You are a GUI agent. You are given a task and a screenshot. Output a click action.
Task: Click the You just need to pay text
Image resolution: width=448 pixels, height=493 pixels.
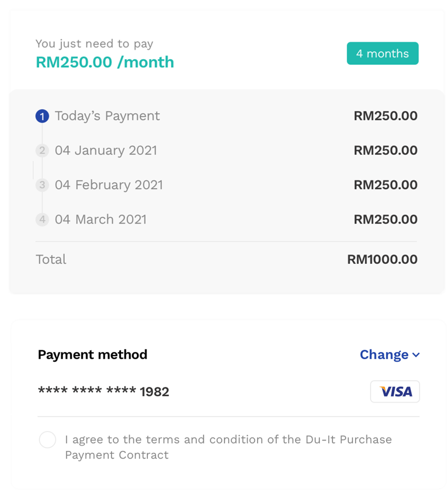tap(94, 44)
